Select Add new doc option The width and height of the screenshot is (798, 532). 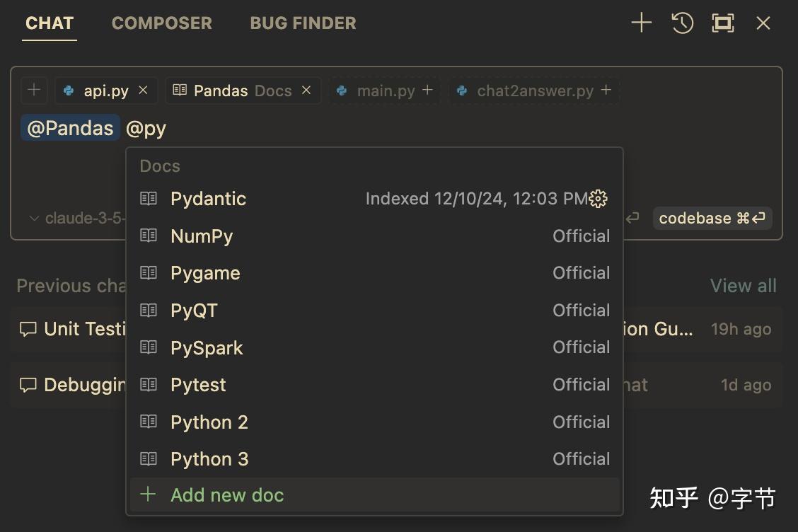[x=226, y=495]
